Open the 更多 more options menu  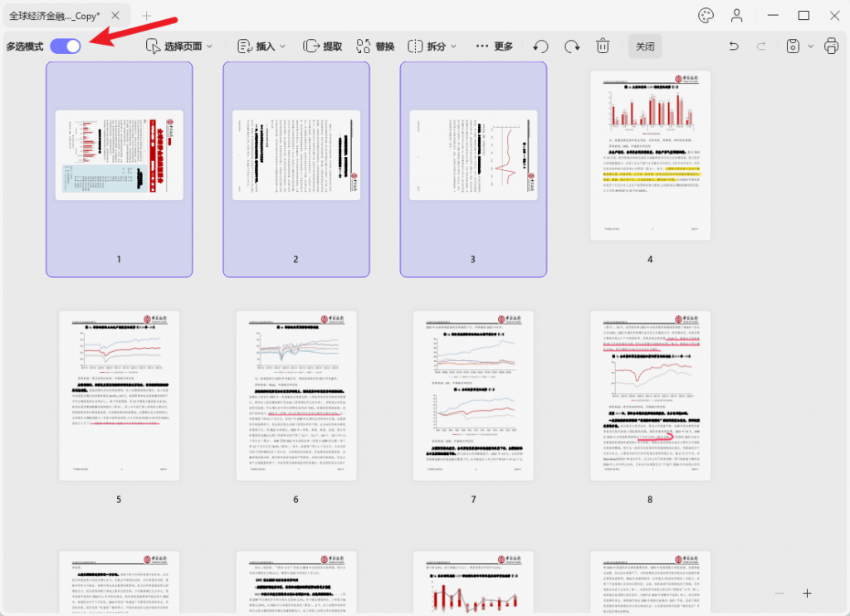(x=495, y=46)
